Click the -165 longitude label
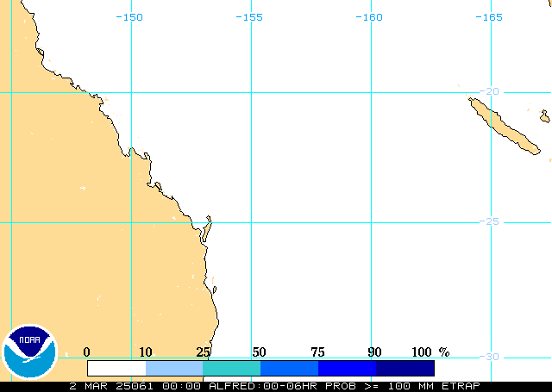This screenshot has height=392, width=552. (489, 17)
